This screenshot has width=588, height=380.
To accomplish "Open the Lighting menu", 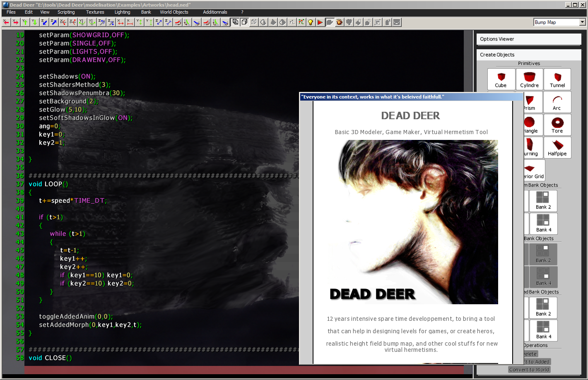I will pyautogui.click(x=123, y=12).
